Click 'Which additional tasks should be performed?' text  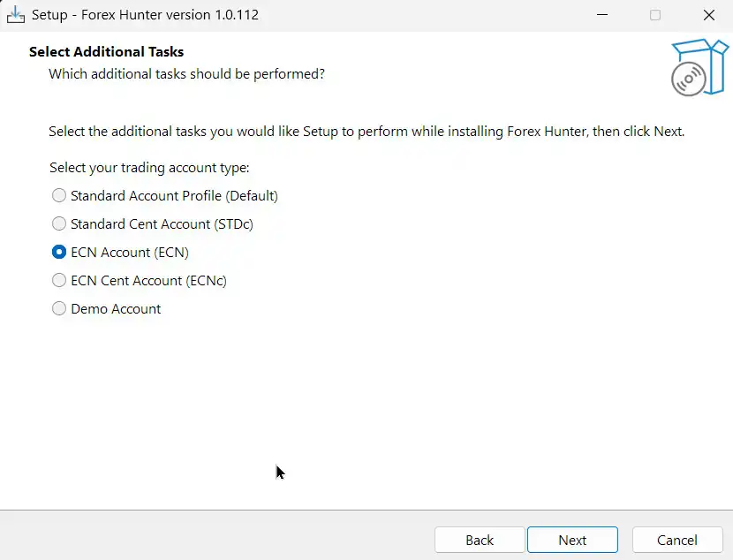187,74
